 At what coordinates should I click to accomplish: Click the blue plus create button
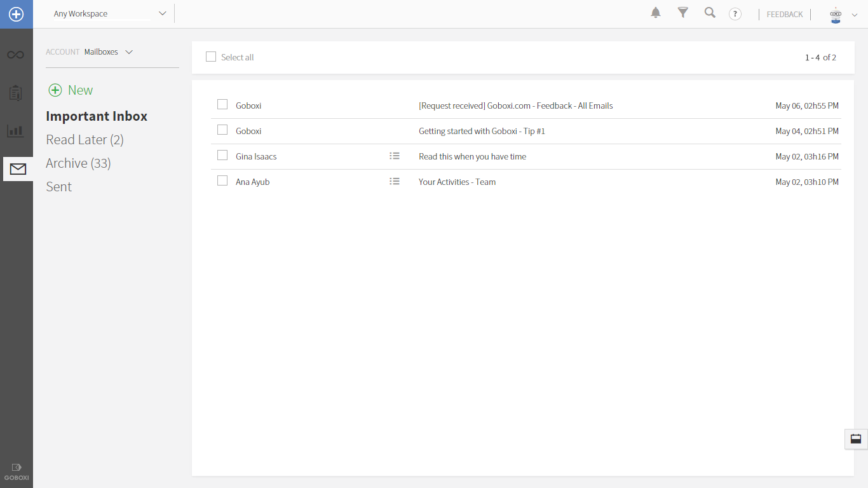16,14
